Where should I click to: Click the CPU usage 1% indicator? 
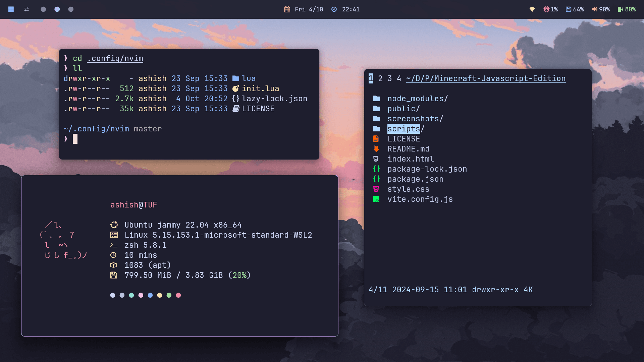tap(550, 9)
